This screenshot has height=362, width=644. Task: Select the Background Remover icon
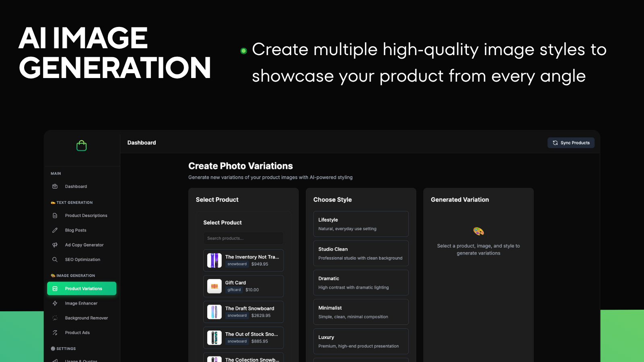55,318
